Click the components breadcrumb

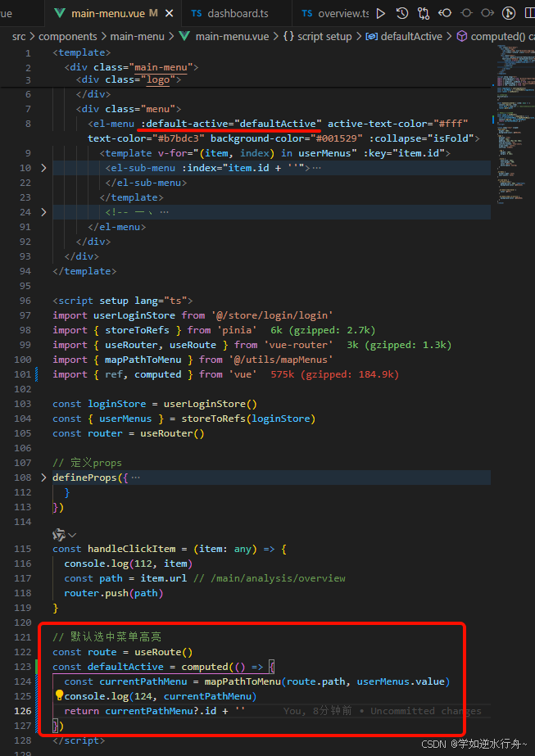(x=67, y=36)
